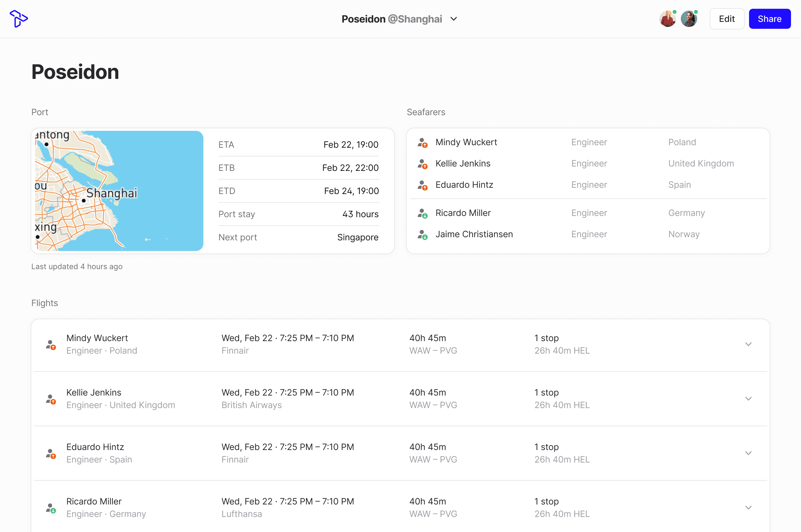Image resolution: width=801 pixels, height=532 pixels.
Task: Click the Shanghai port map thumbnail
Action: click(x=119, y=191)
